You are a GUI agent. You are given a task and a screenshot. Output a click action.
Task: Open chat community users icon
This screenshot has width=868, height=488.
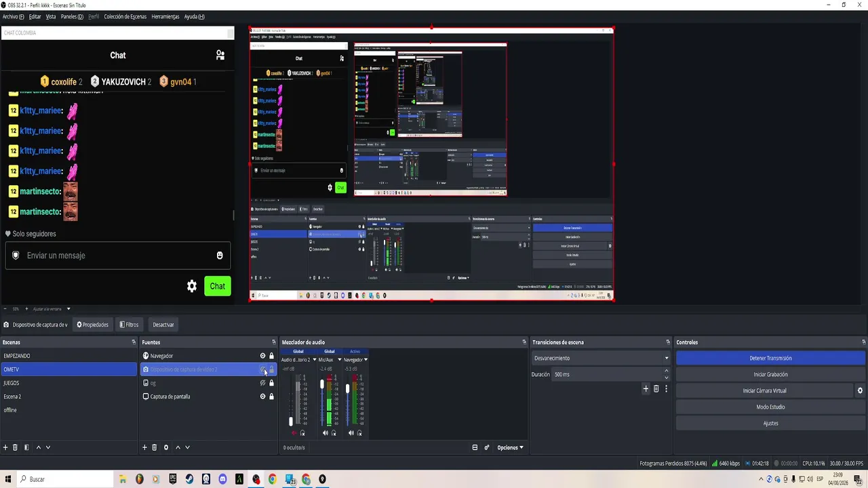[x=220, y=56]
